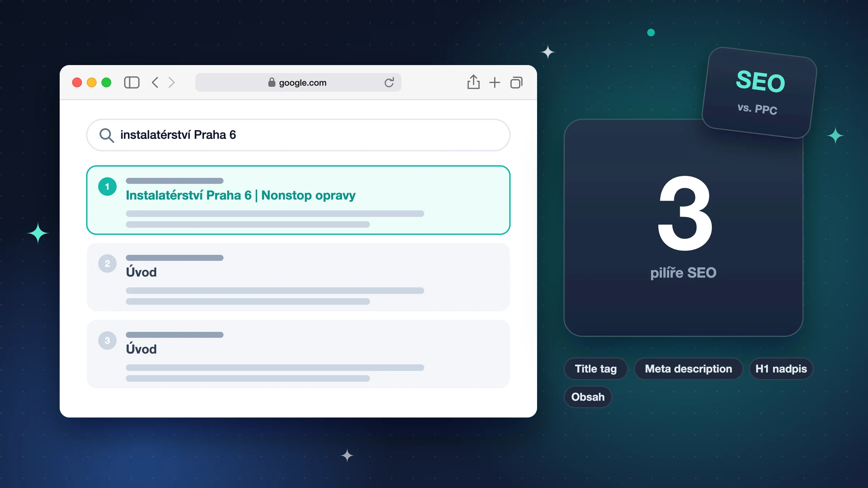The width and height of the screenshot is (868, 488).
Task: Go forward with the right chevron
Action: click(171, 82)
